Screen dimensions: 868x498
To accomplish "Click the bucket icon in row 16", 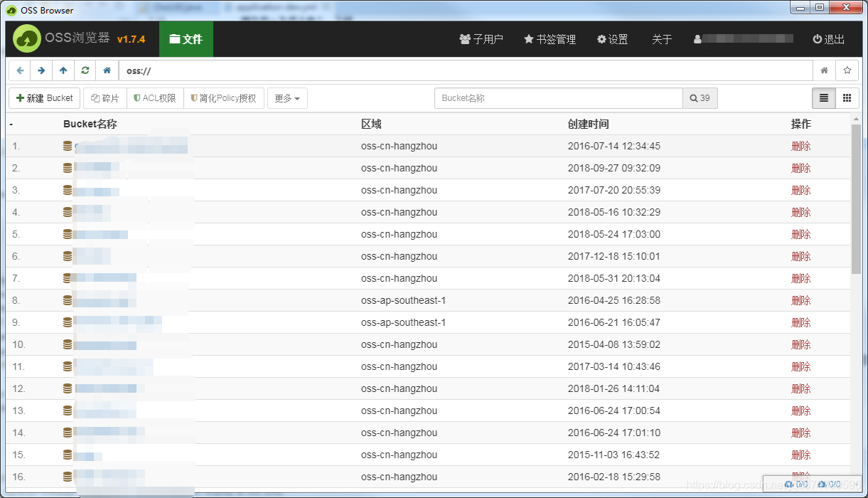I will click(x=68, y=477).
